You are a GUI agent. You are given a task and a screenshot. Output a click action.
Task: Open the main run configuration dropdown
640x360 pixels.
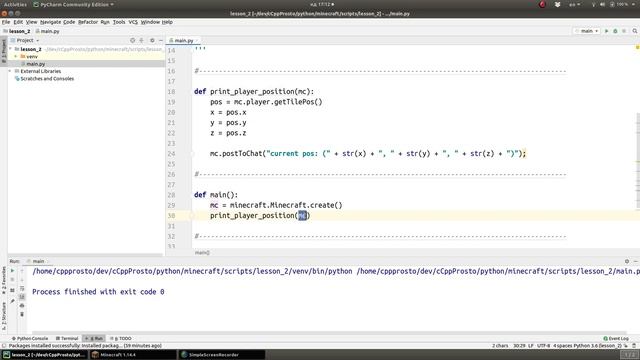pyautogui.click(x=587, y=31)
